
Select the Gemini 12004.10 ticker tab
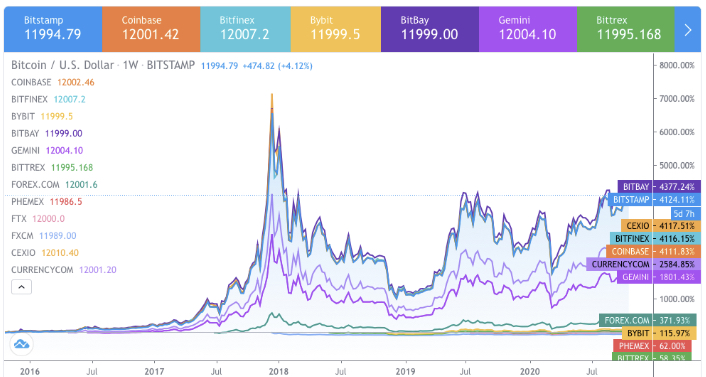tap(528, 29)
